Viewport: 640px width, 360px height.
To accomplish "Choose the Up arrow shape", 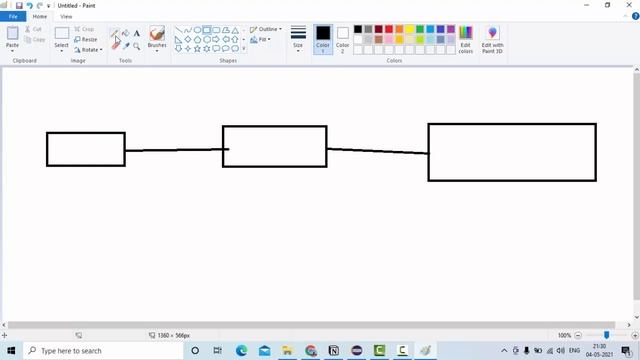I will pos(235,40).
